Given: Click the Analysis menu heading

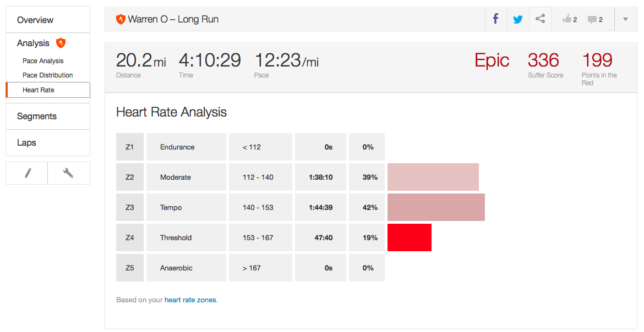Looking at the screenshot, I should pyautogui.click(x=33, y=43).
